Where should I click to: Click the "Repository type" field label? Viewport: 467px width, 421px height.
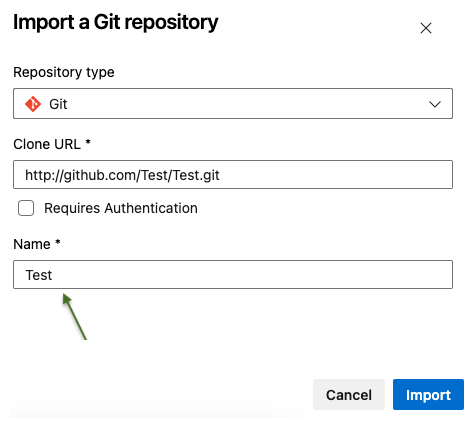point(64,72)
